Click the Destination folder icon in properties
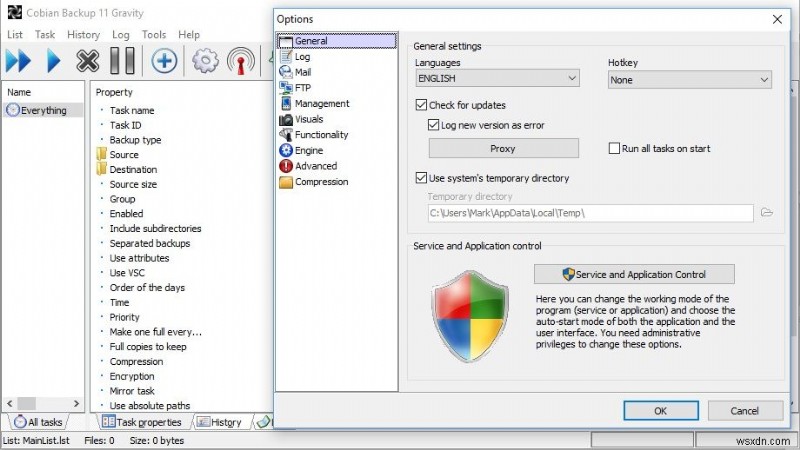Screen dimensions: 800x450 (x=102, y=169)
